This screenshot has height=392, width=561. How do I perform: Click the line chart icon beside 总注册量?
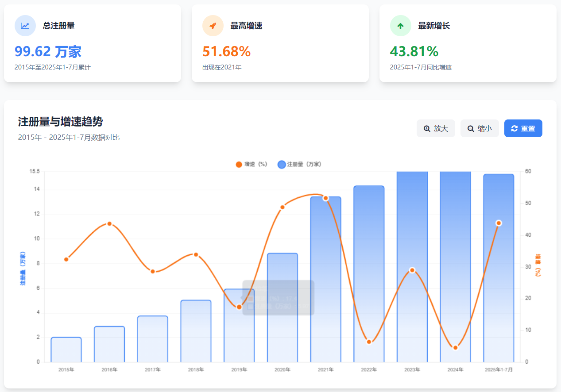(x=25, y=26)
